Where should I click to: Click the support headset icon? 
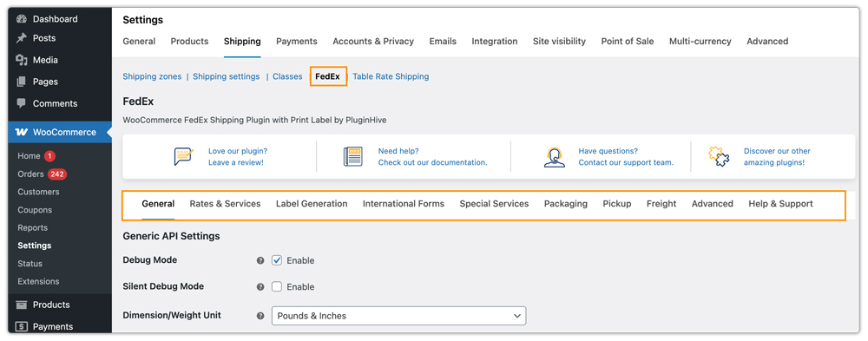click(554, 157)
